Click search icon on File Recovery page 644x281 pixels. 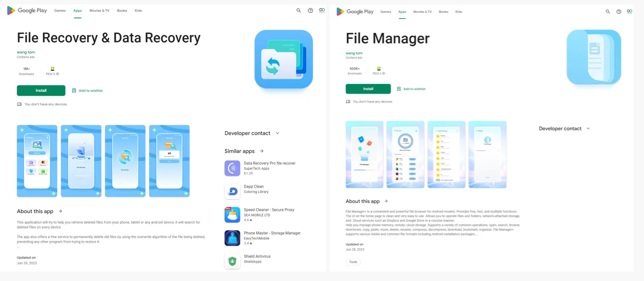(298, 11)
